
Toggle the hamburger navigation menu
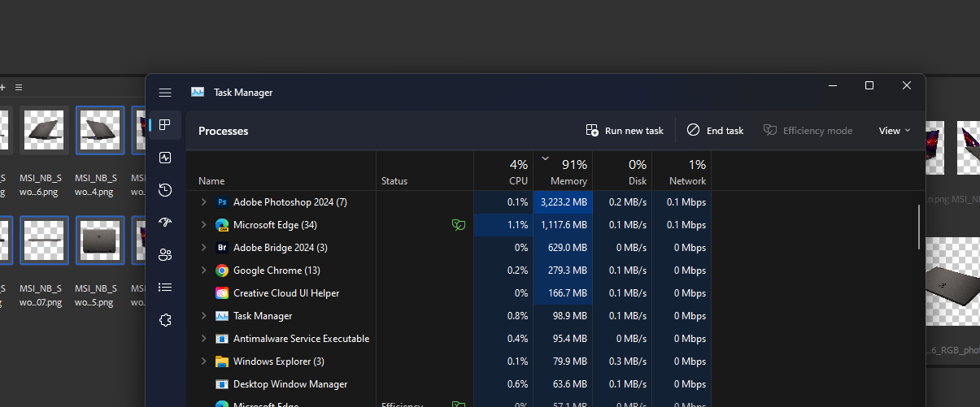point(165,93)
